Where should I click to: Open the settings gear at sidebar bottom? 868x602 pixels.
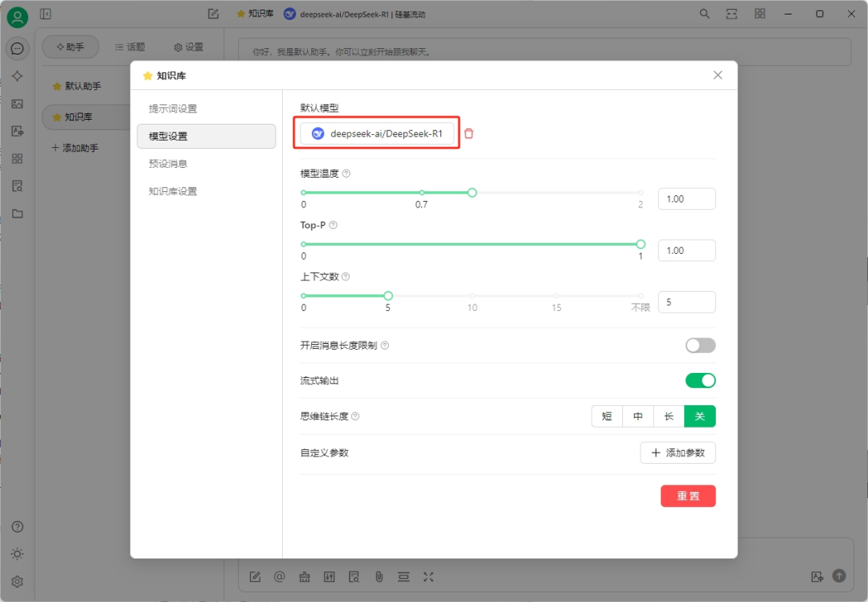click(17, 582)
